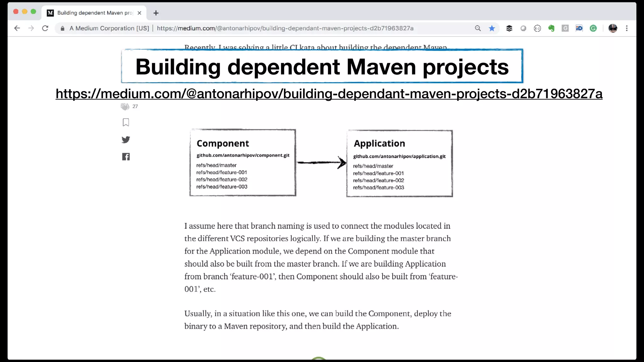Image resolution: width=644 pixels, height=362 pixels.
Task: Open the Buffer stacked-layers extension
Action: point(509,28)
